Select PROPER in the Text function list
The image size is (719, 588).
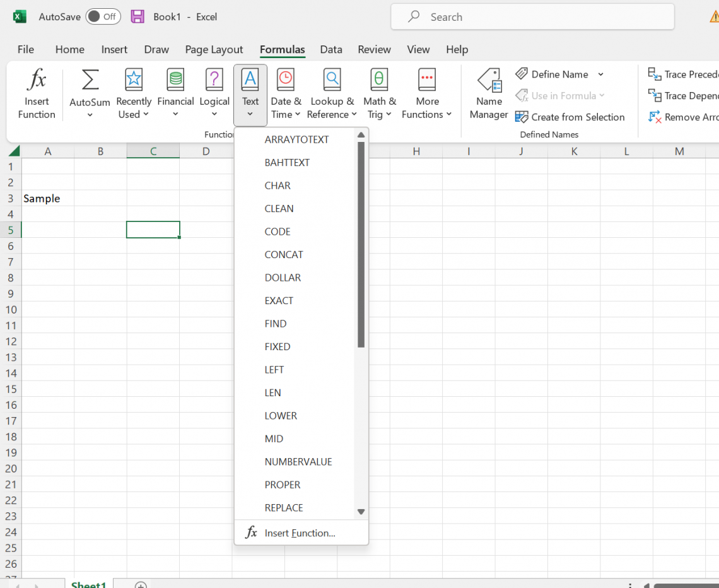coord(283,485)
